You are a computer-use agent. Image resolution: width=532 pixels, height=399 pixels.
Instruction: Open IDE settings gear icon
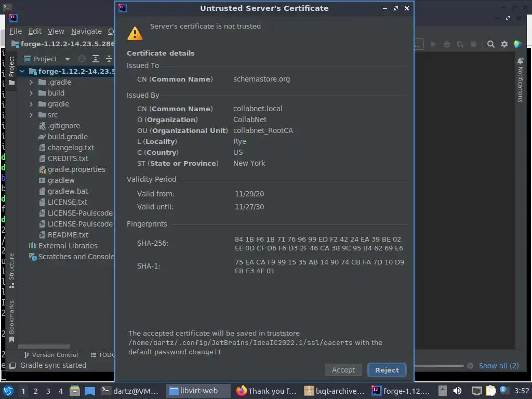click(504, 44)
